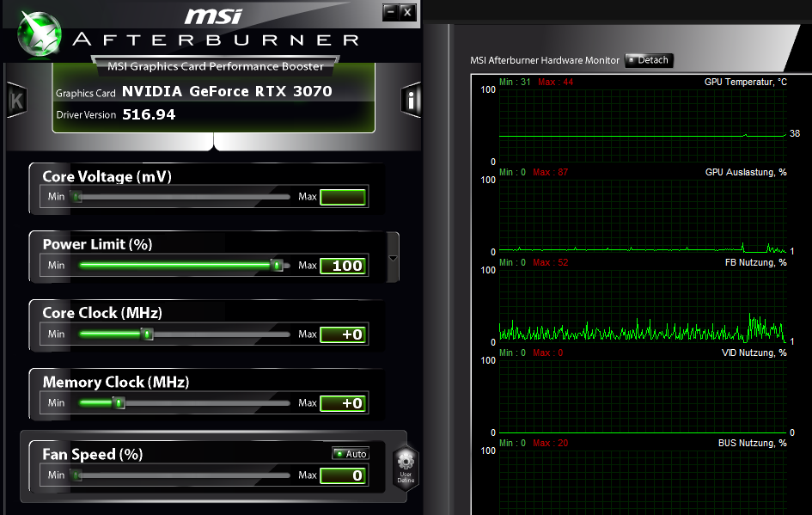Click the Core Voltage slider handle
The image size is (812, 515).
click(76, 197)
